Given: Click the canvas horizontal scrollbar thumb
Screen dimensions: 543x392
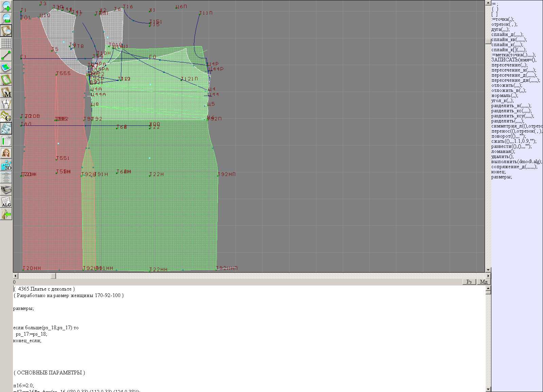Looking at the screenshot, I should (x=53, y=276).
